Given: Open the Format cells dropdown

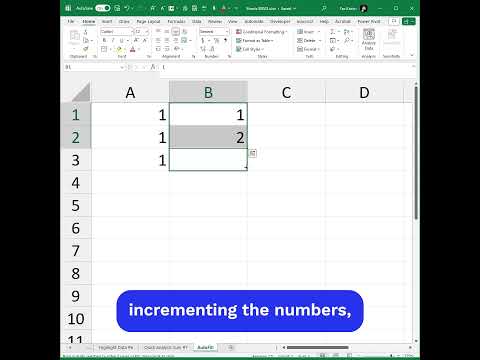Looking at the screenshot, I should point(309,49).
